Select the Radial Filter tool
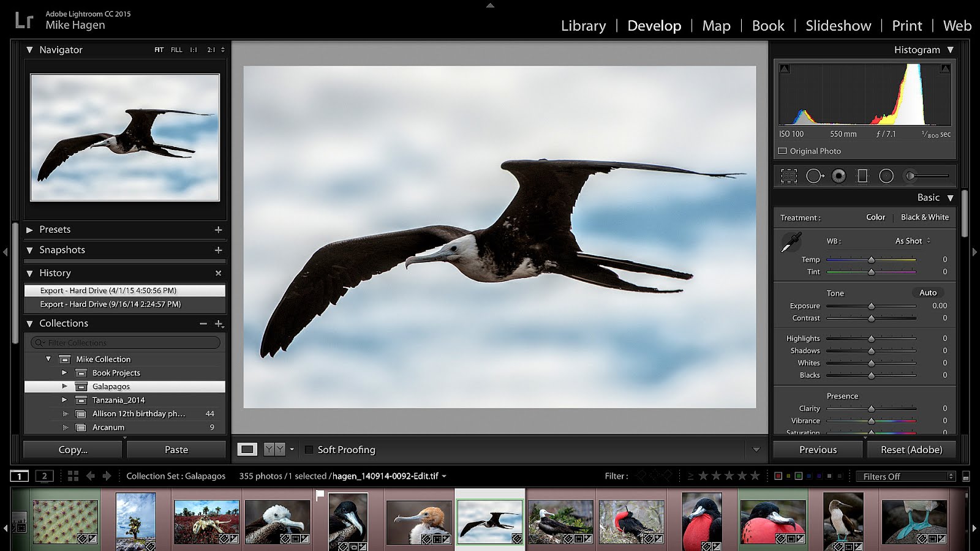 tap(886, 176)
